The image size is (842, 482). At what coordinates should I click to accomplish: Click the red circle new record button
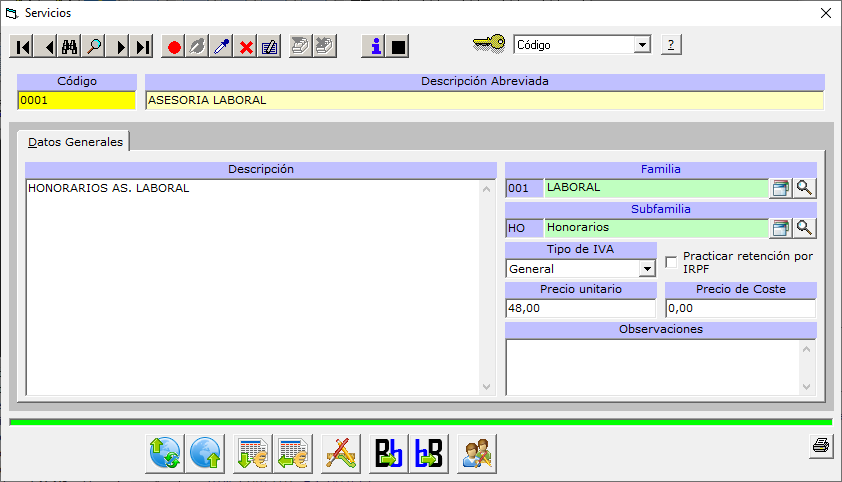coord(174,47)
